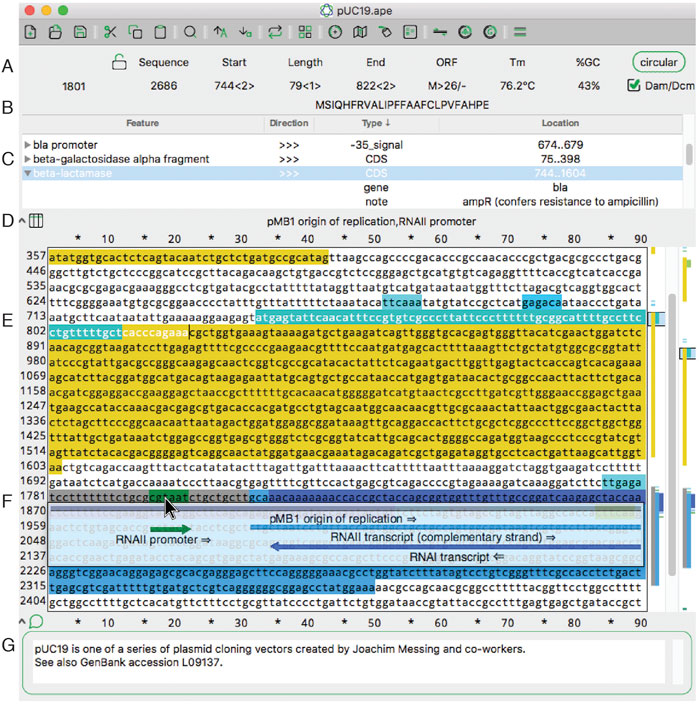Expand the bla promoter feature row
Screen dimensions: 699x704
(27, 145)
